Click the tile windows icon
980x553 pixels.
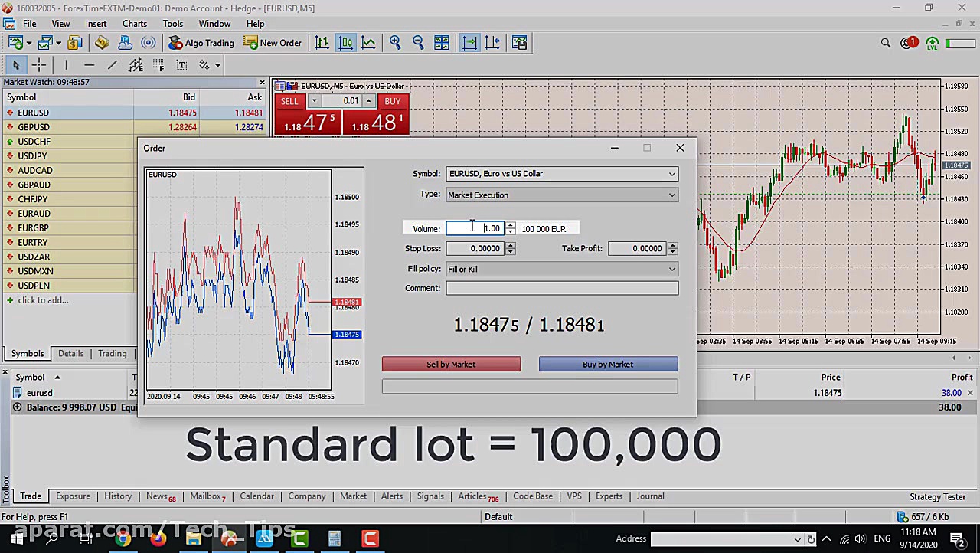pyautogui.click(x=442, y=43)
